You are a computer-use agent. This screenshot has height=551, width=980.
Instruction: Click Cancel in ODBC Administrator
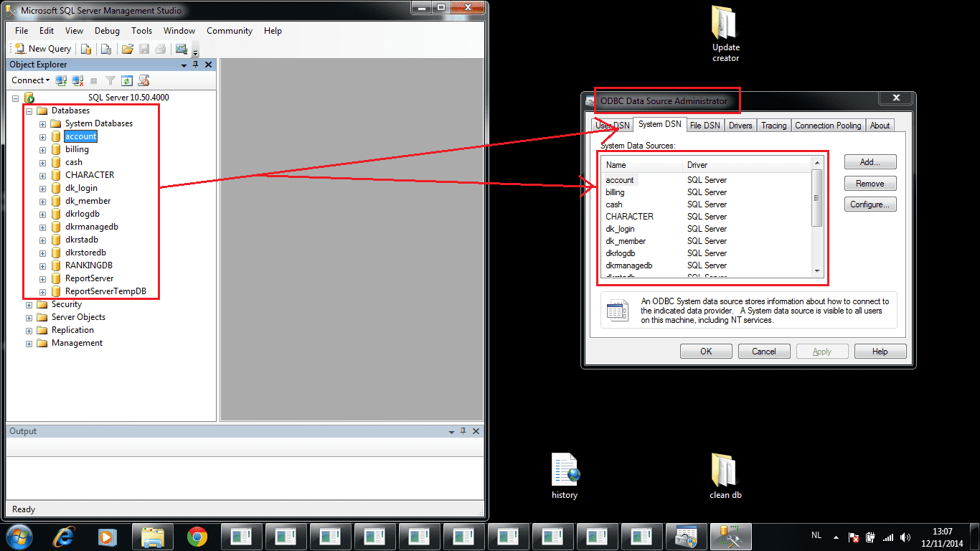coord(764,352)
